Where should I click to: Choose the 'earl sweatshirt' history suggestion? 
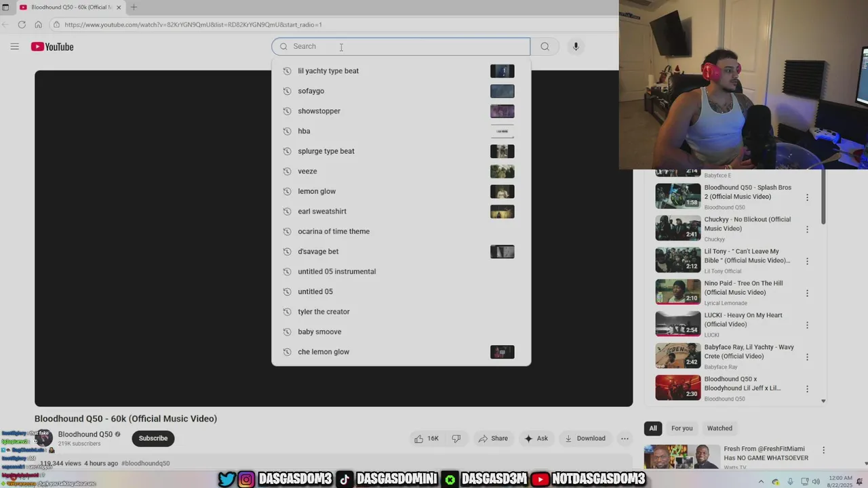(401, 211)
